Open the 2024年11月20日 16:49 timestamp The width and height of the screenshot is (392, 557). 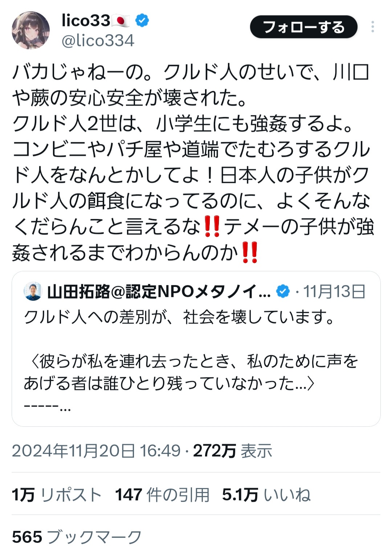click(96, 451)
